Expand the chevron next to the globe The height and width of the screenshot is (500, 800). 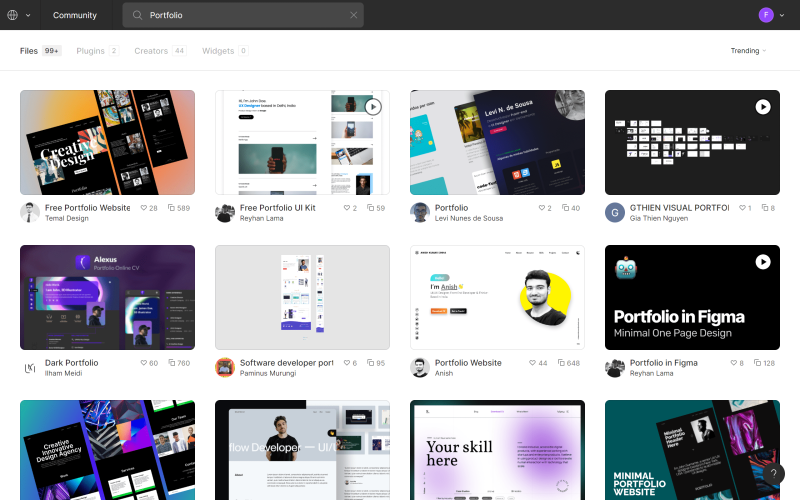(x=28, y=15)
